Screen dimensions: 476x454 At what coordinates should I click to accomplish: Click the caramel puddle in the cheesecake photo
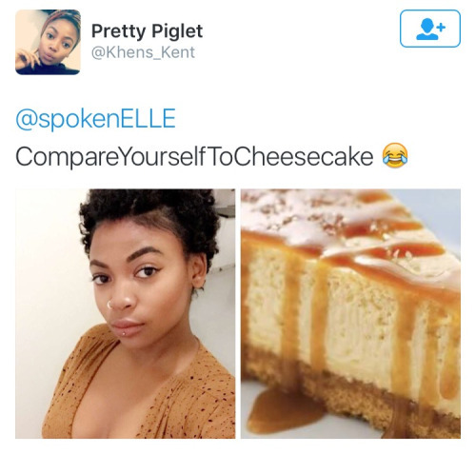coord(283,410)
